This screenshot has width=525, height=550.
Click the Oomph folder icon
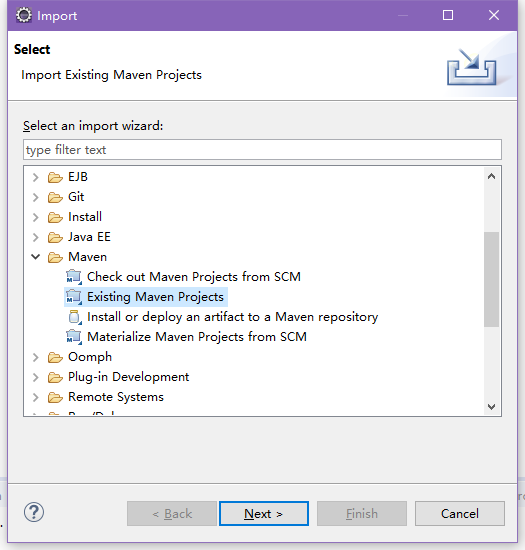coord(55,357)
